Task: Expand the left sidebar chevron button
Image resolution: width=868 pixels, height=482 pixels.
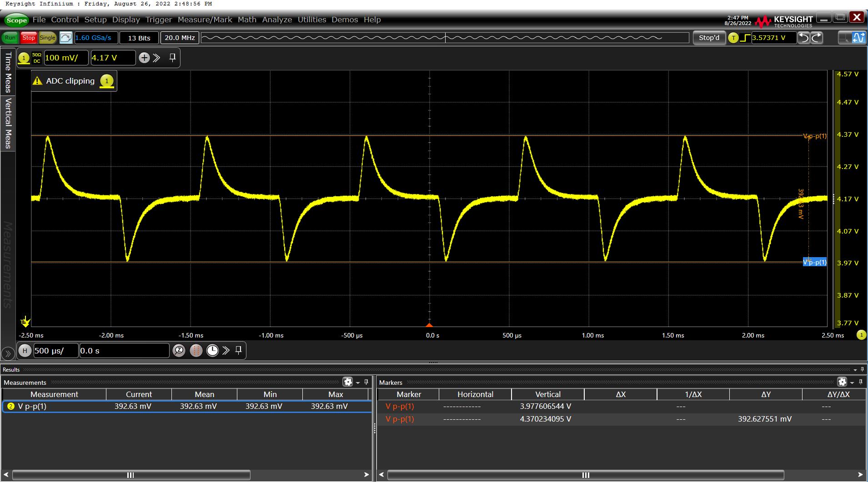Action: 8,353
